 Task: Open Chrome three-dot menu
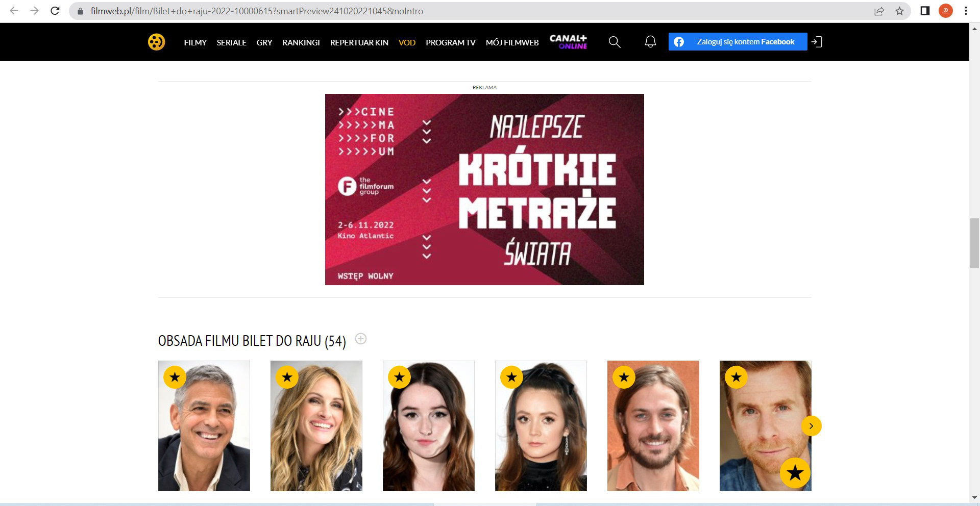[x=966, y=11]
